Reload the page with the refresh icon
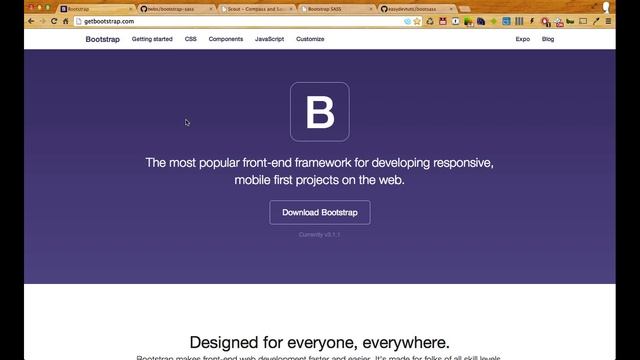Screen dimensions: 640x360 point(54,21)
